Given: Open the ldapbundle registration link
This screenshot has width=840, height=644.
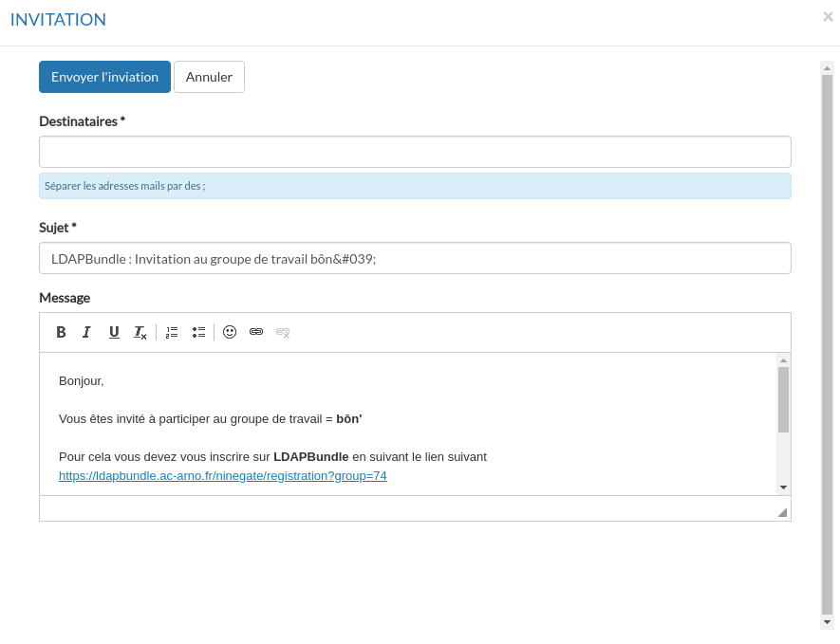Looking at the screenshot, I should (x=223, y=476).
